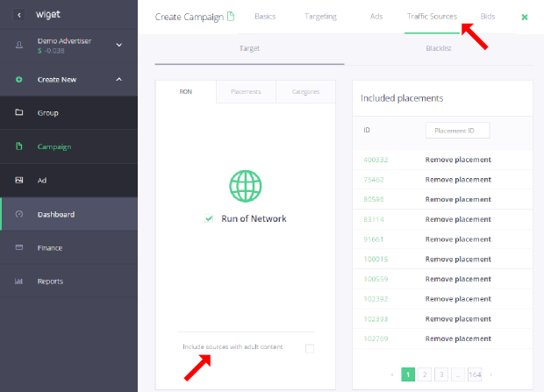Click the Dashboard gauge icon
The width and height of the screenshot is (544, 392).
click(x=19, y=214)
